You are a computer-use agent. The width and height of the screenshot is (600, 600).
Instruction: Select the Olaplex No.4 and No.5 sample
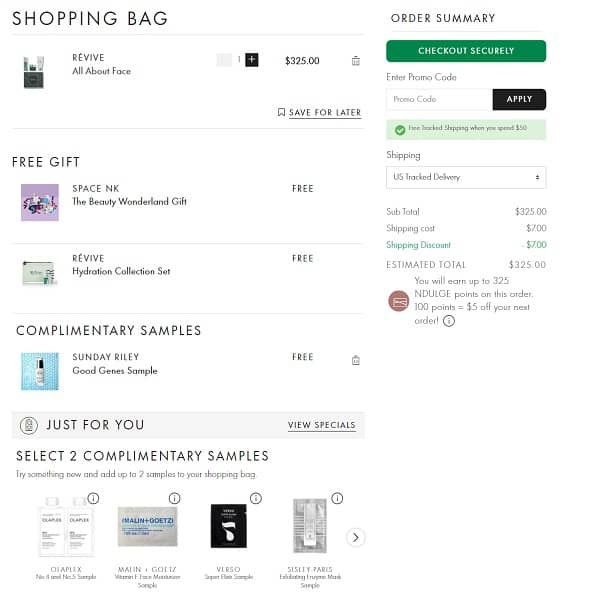click(66, 527)
